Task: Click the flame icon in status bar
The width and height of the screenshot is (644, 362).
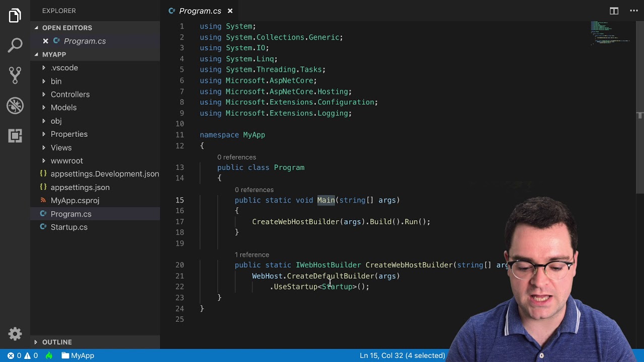Action: coord(49,355)
